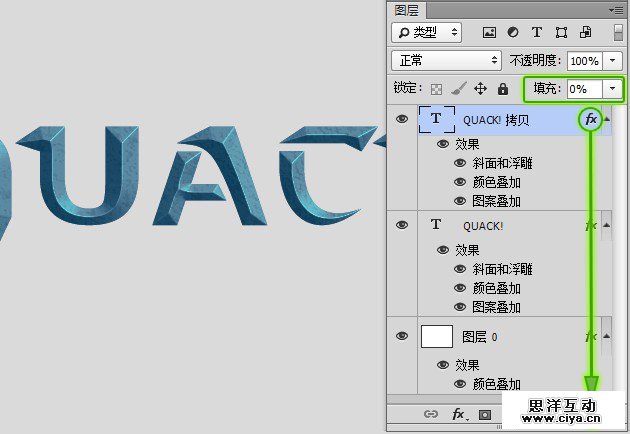Toggle 斜面和浮雕 eye under QUACK! layer
This screenshot has width=630, height=434.
(x=460, y=269)
